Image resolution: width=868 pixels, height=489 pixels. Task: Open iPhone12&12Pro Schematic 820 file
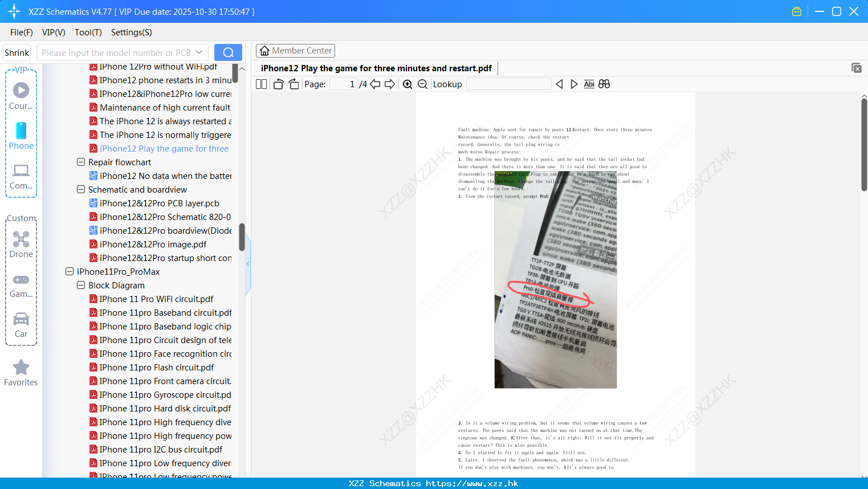tap(160, 217)
